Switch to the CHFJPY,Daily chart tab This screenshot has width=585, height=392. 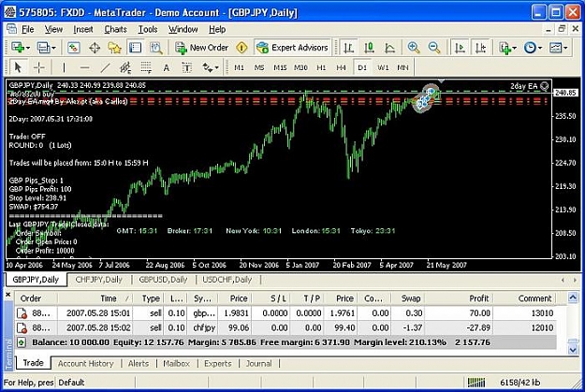click(x=99, y=280)
